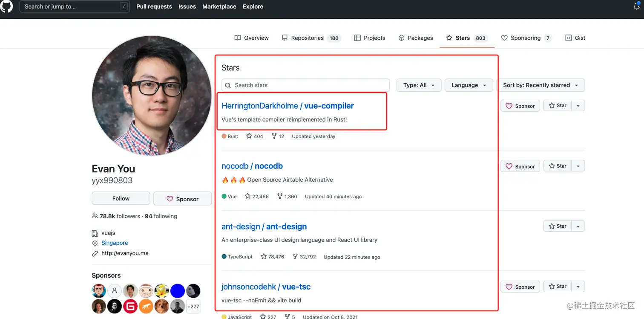
Task: Click the solid blue circle sponsor avatar
Action: 178,291
